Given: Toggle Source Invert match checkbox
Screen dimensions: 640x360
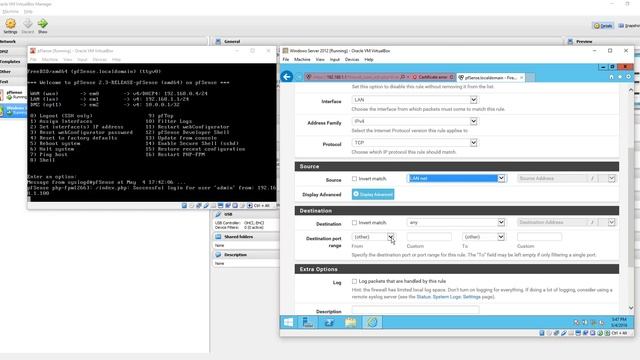Looking at the screenshot, I should tap(354, 178).
